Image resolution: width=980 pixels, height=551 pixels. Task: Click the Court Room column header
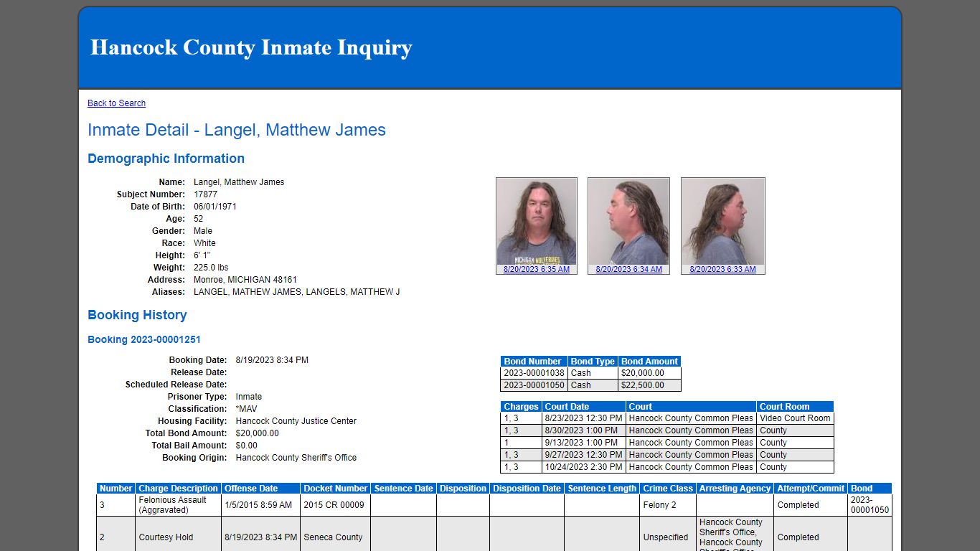(x=795, y=407)
